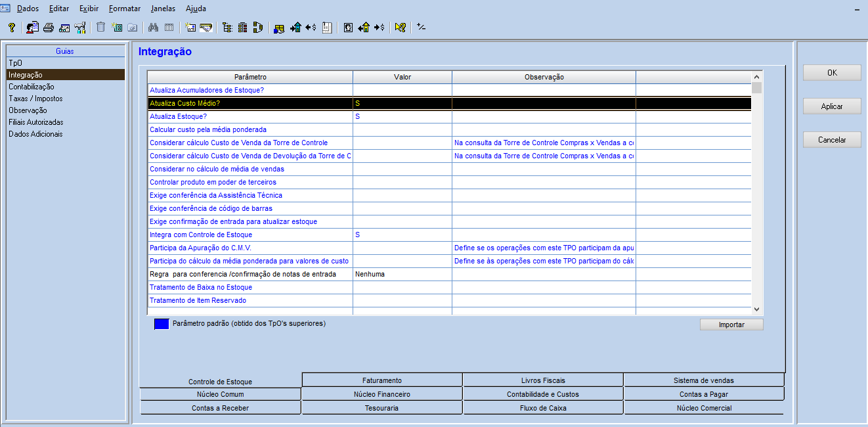Select the Contas a Pagar tab
Image resolution: width=868 pixels, height=427 pixels.
(x=703, y=394)
